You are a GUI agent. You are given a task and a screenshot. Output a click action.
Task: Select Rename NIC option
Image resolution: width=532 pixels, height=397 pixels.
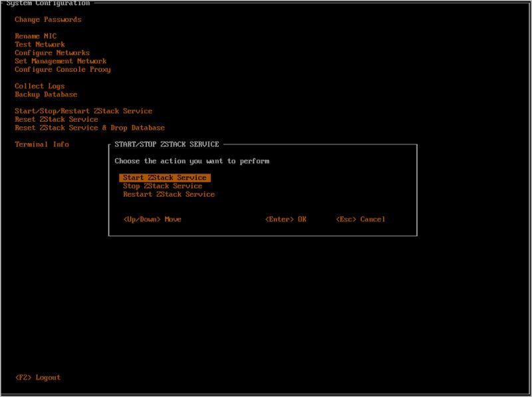point(35,36)
